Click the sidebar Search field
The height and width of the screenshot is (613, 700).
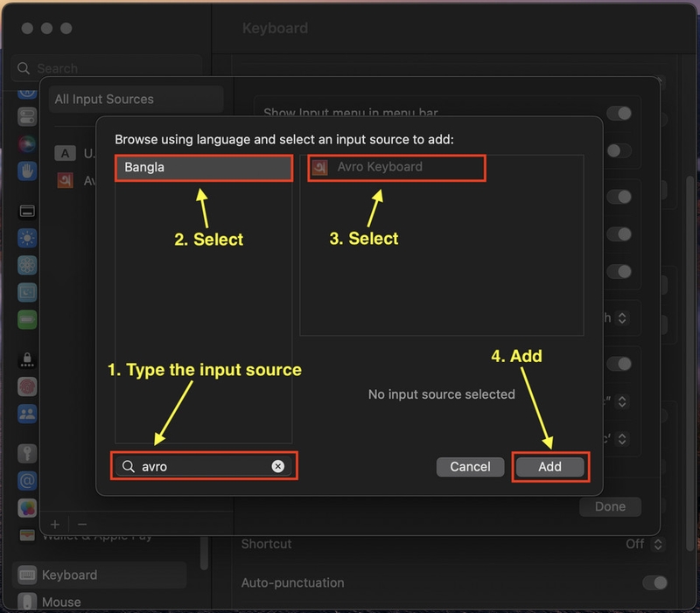pos(107,68)
